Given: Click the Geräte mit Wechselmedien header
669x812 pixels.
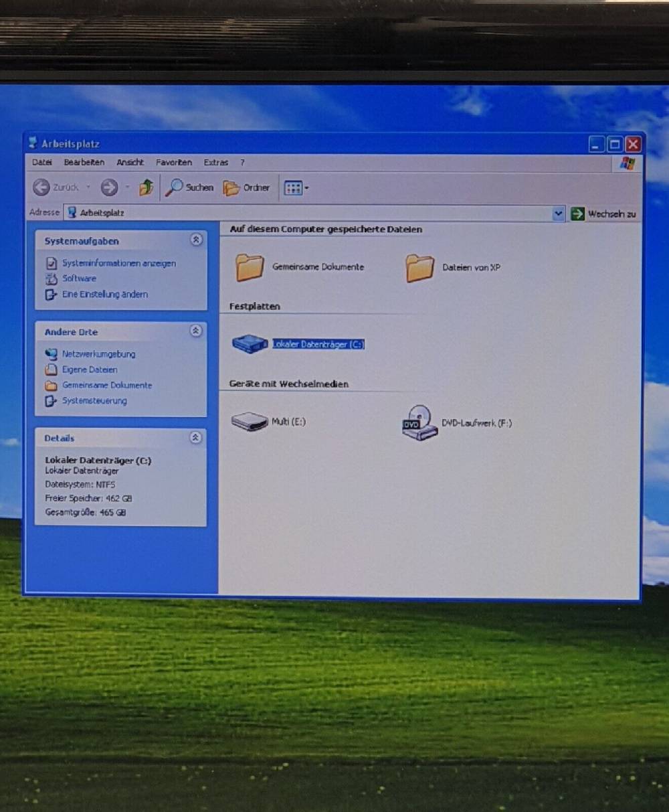Looking at the screenshot, I should 288,384.
